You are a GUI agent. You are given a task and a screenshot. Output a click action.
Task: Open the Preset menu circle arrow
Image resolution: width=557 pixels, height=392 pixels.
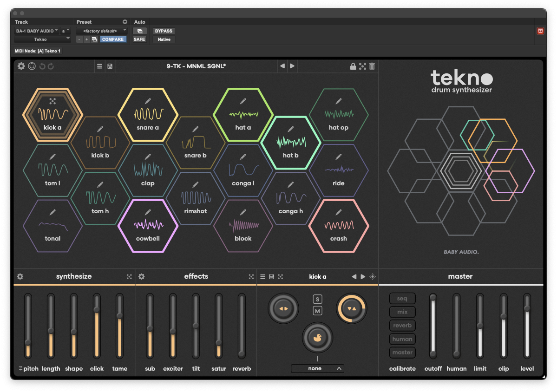(x=125, y=22)
